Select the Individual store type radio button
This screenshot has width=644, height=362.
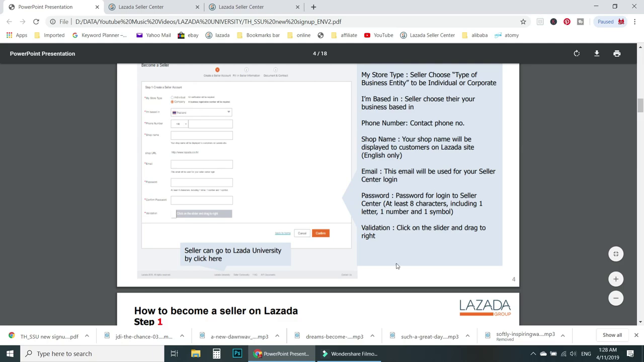tap(172, 98)
